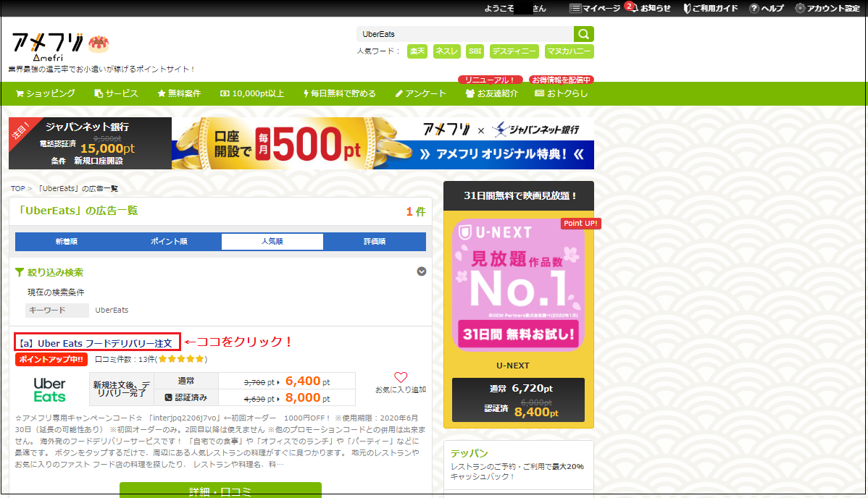Image resolution: width=868 pixels, height=498 pixels.
Task: Select the popular word tag マヌカハニー
Action: (x=569, y=51)
